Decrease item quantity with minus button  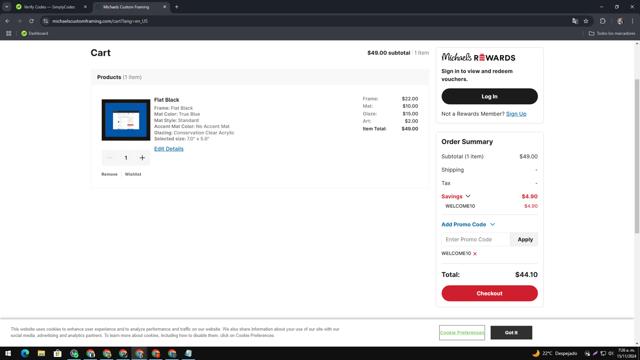[x=109, y=158]
